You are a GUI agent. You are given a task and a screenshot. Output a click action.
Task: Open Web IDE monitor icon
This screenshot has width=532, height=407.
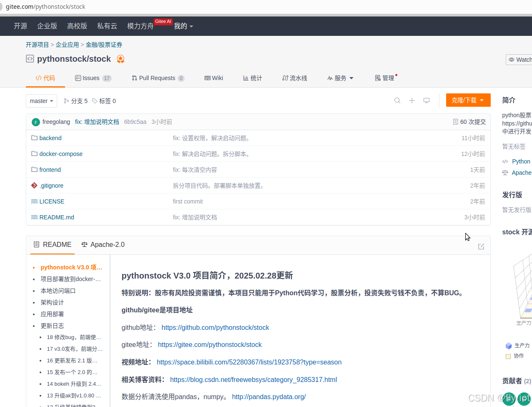427,100
